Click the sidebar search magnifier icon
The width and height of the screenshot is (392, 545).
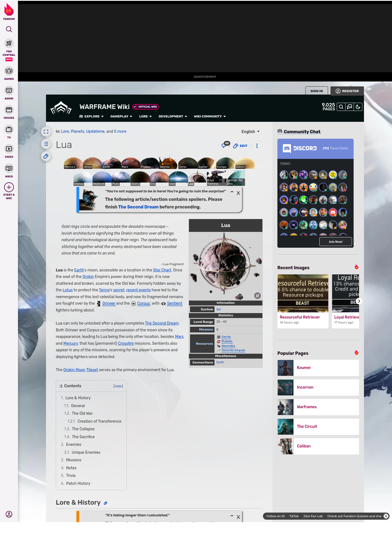(x=9, y=29)
